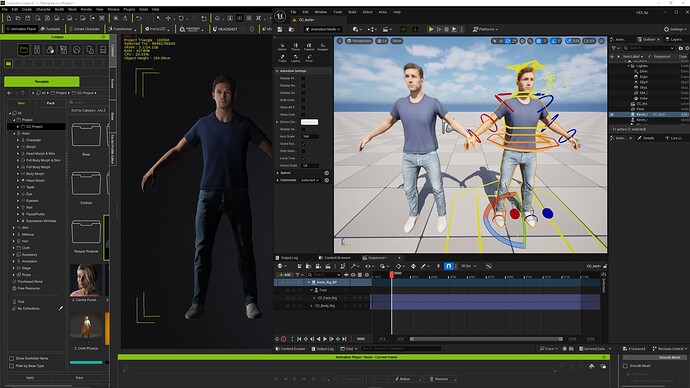Image resolution: width=690 pixels, height=388 pixels.
Task: Toggle the Animation Player button
Action: 21,29
